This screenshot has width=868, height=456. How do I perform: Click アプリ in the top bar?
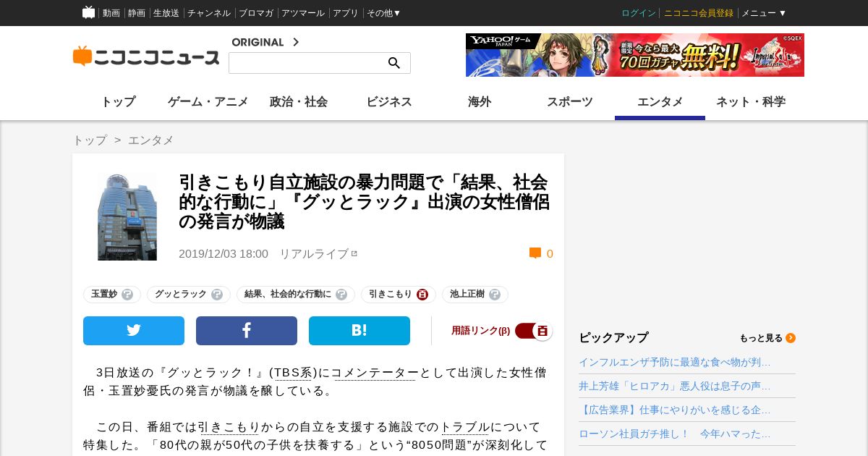346,13
